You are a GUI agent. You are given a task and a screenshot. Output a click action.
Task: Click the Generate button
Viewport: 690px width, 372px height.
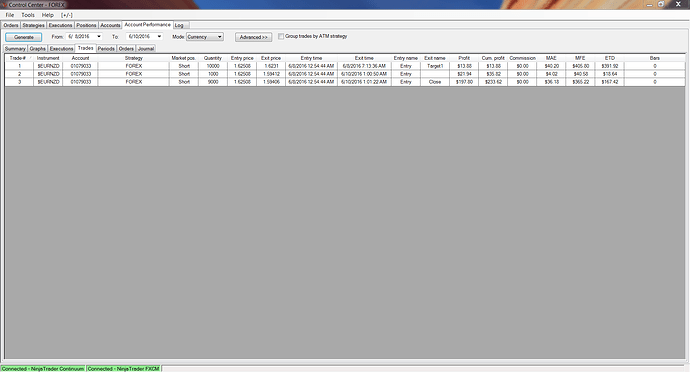point(24,37)
